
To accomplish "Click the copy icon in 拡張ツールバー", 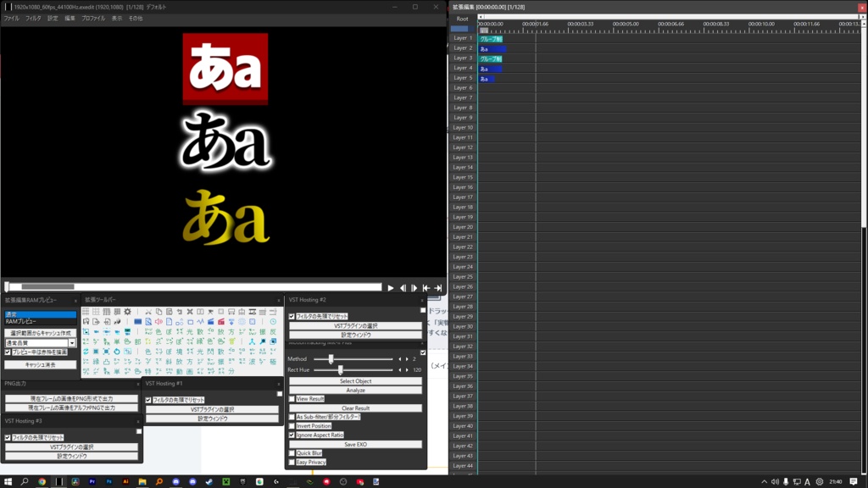I will point(159,312).
